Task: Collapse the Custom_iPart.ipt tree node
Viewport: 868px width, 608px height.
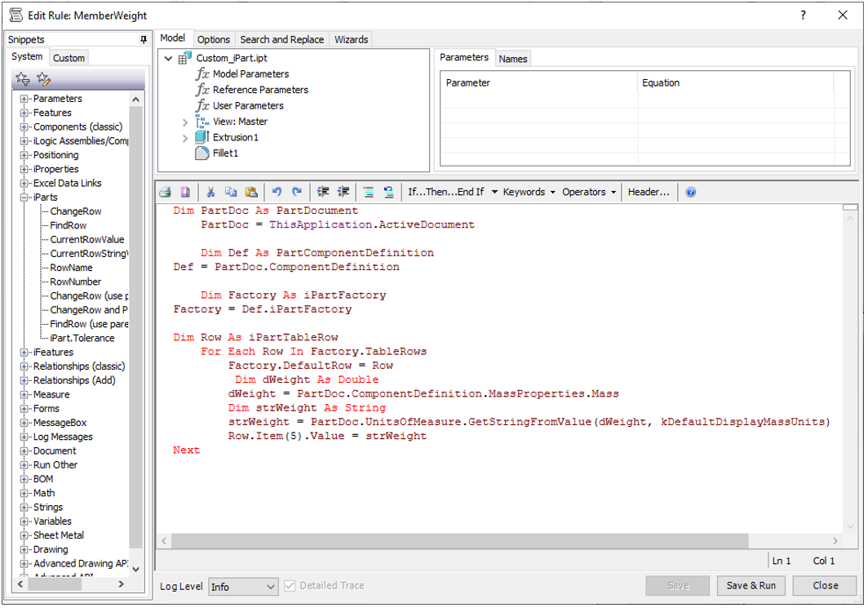Action: pos(168,58)
